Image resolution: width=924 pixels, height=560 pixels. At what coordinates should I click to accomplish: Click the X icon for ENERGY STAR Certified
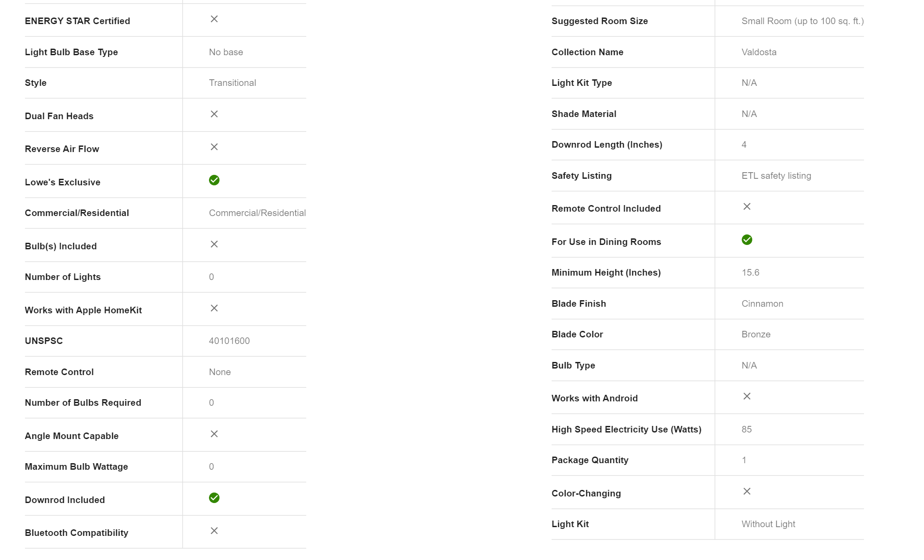point(214,19)
